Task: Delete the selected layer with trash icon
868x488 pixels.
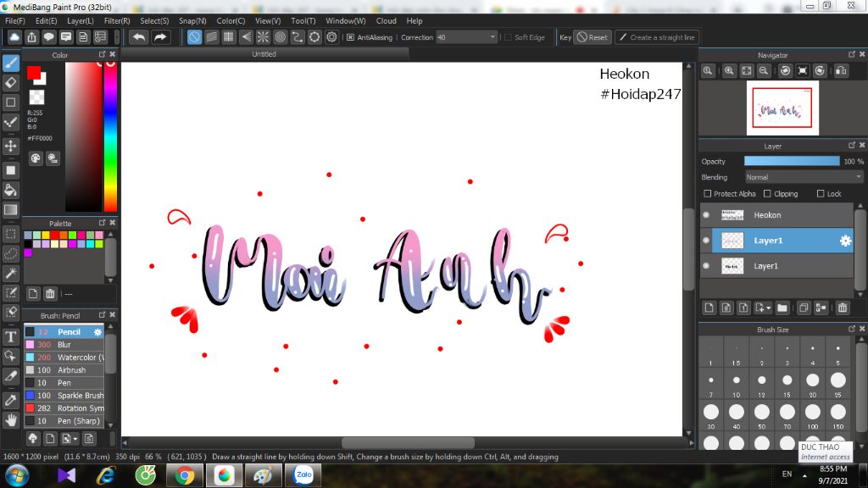Action: [x=843, y=308]
